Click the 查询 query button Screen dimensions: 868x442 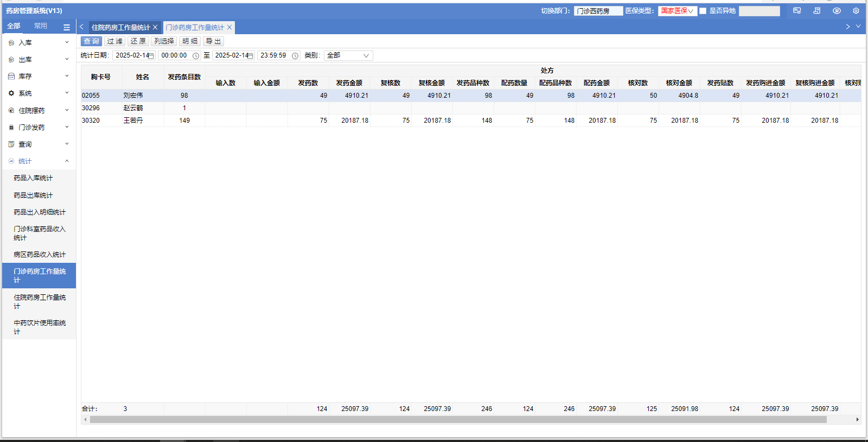click(91, 41)
